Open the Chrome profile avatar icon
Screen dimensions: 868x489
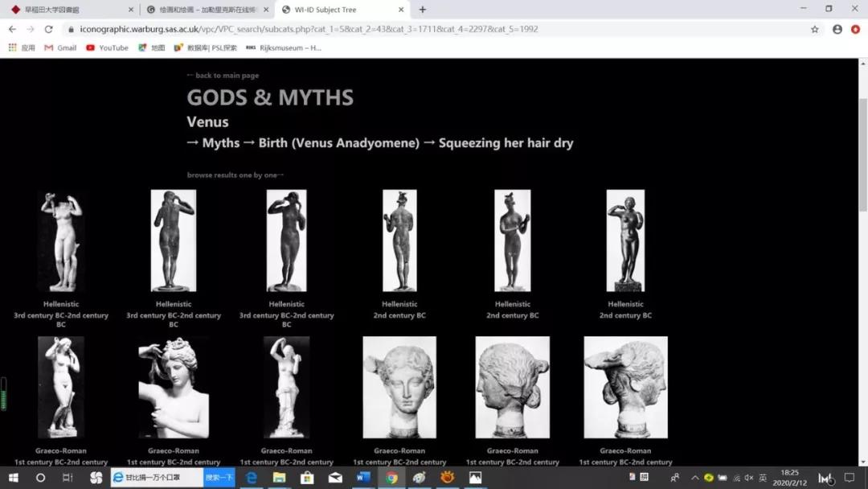pos(837,29)
